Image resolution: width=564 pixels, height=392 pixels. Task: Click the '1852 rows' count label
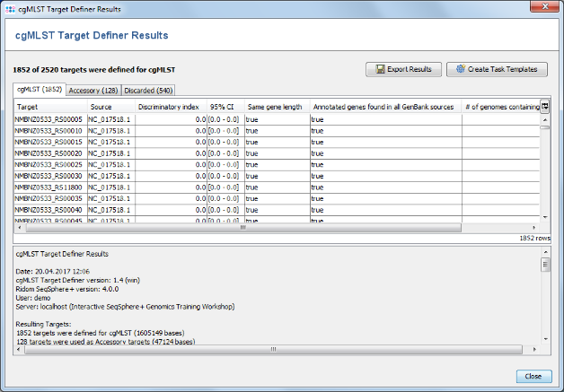(x=534, y=238)
